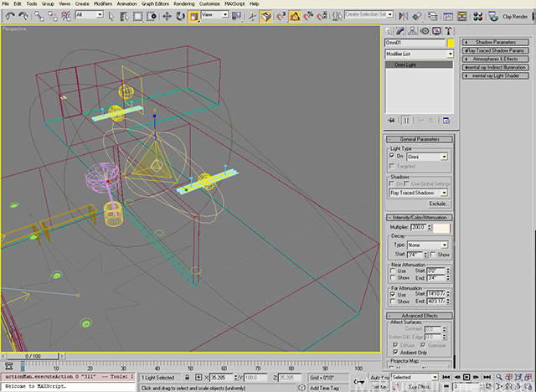Open the Select by Name dialog icon
The height and width of the screenshot is (392, 536).
tap(124, 16)
